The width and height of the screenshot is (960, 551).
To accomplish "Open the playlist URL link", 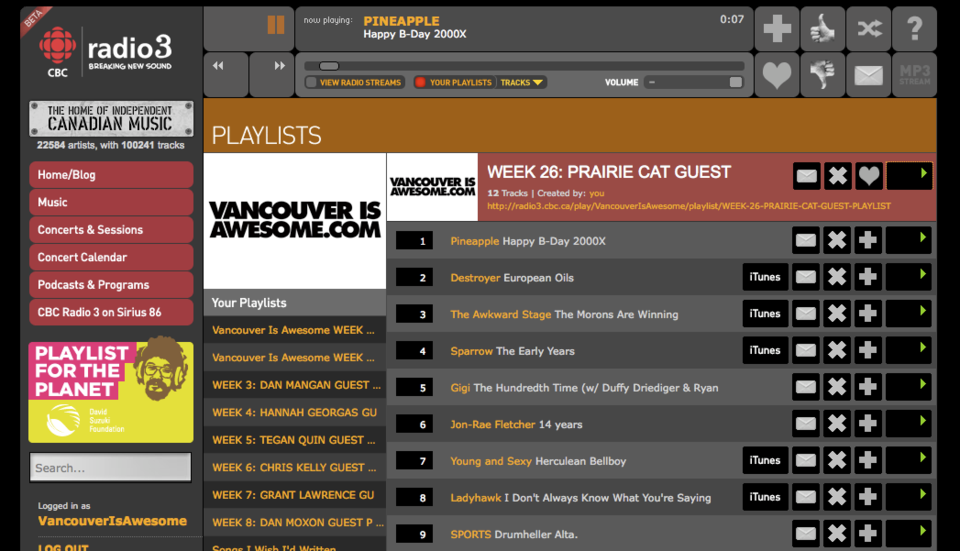I will 689,206.
